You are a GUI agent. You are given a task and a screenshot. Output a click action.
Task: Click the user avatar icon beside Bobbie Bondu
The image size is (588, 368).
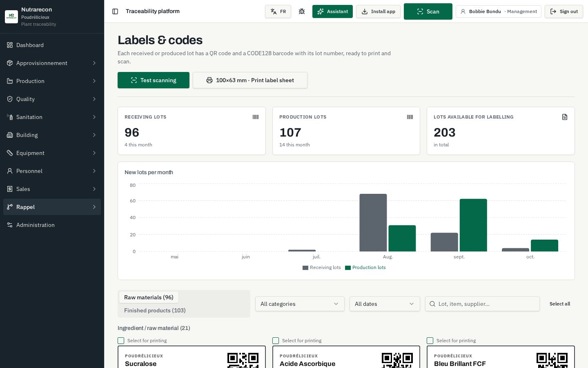(463, 11)
